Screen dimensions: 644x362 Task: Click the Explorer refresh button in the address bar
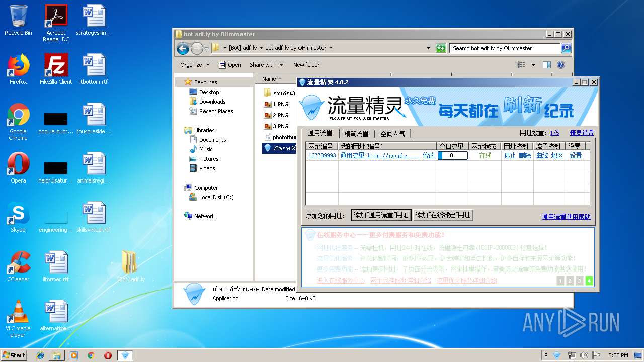click(441, 48)
